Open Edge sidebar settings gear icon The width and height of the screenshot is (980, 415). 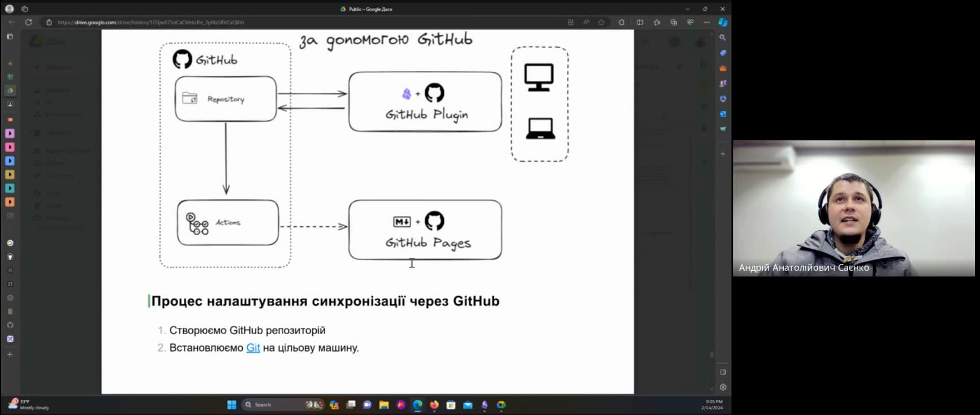(723, 387)
